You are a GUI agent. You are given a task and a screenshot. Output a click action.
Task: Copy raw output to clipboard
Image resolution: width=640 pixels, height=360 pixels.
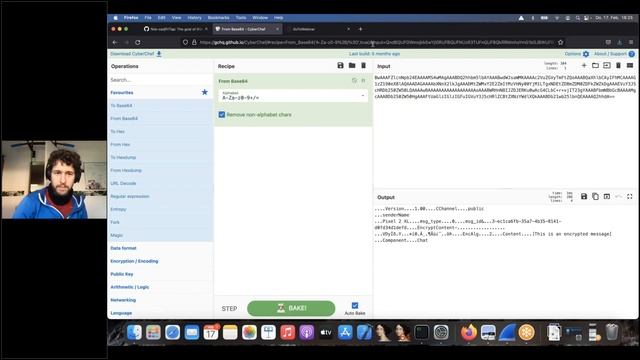(596, 197)
